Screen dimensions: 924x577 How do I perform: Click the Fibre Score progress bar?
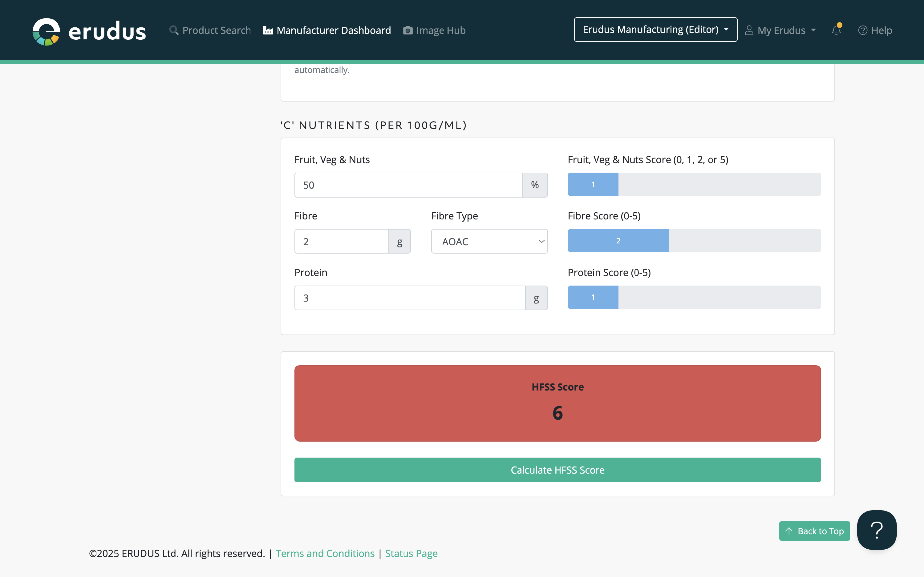(x=694, y=241)
